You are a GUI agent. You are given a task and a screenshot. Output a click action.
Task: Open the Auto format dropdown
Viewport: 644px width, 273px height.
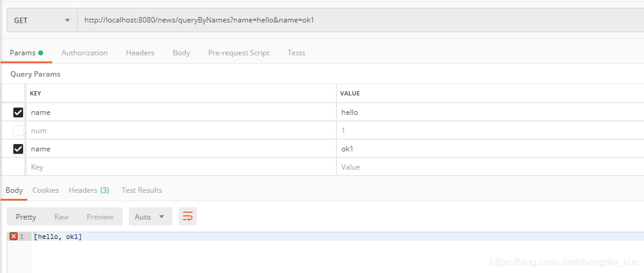click(150, 216)
